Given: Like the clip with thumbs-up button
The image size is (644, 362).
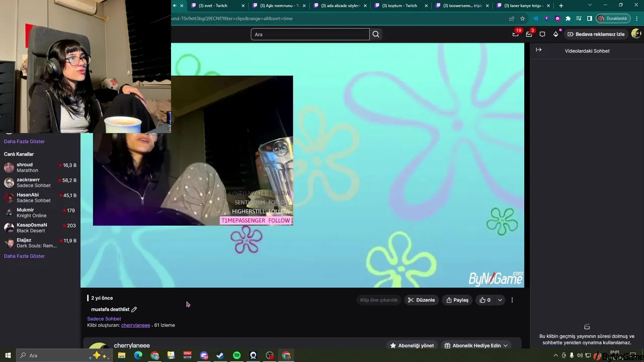Looking at the screenshot, I should pyautogui.click(x=485, y=300).
